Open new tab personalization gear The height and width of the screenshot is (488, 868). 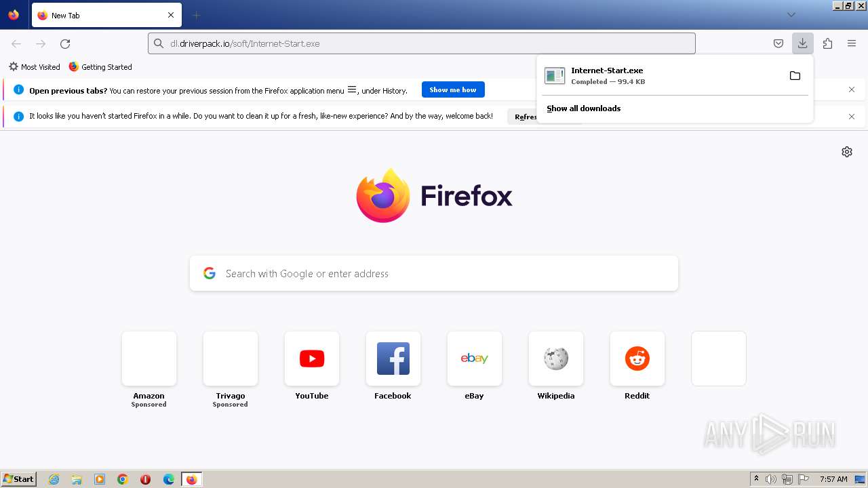[847, 152]
